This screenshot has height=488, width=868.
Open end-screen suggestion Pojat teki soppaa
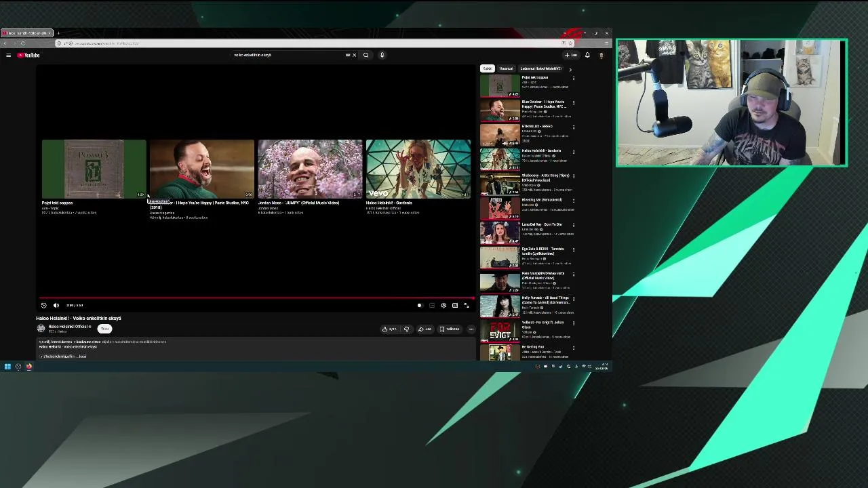coord(94,169)
